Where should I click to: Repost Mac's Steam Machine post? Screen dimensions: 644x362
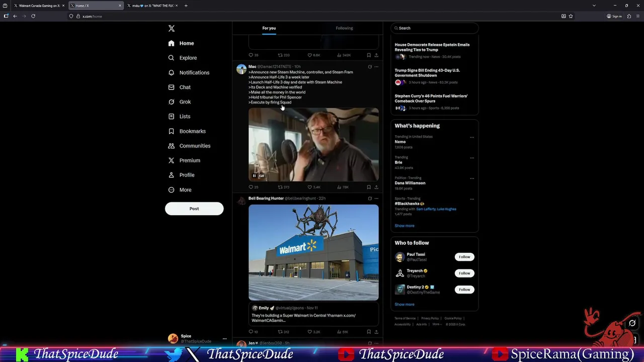coord(283,187)
